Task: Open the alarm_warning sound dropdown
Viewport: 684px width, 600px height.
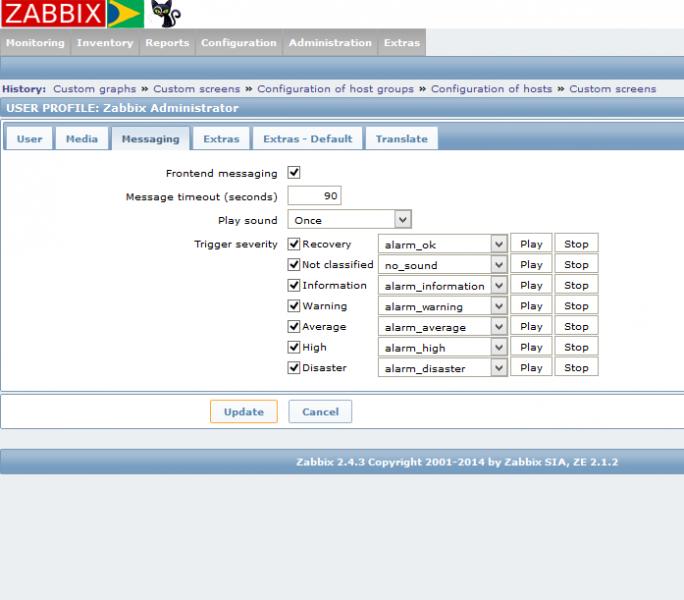Action: tap(442, 306)
